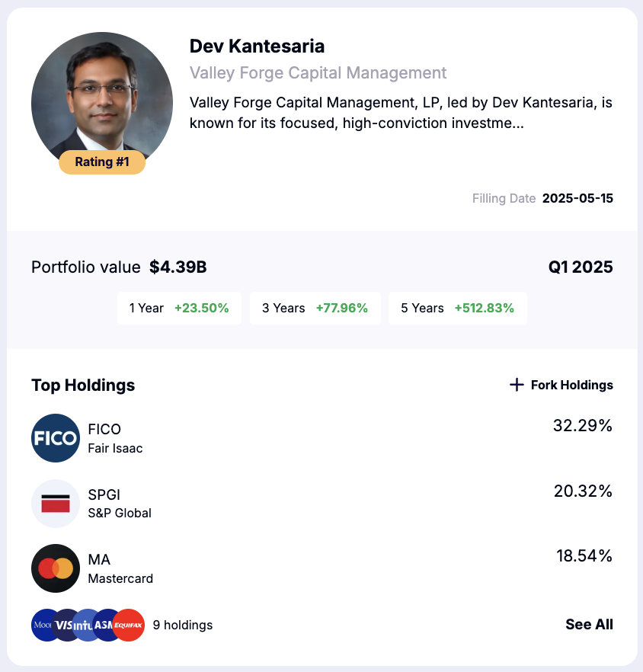The width and height of the screenshot is (643, 672).
Task: Click See All holdings link
Action: tap(589, 625)
